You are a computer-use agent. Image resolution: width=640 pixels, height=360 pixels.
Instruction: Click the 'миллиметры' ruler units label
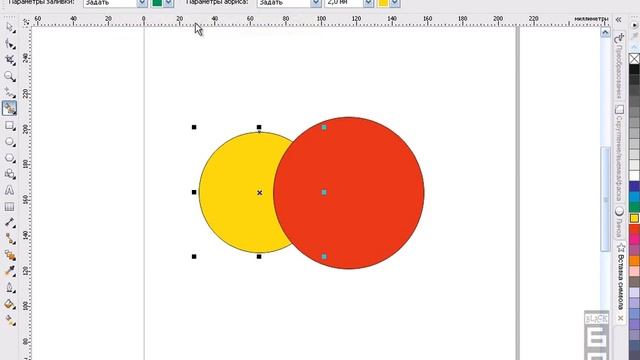click(x=591, y=19)
